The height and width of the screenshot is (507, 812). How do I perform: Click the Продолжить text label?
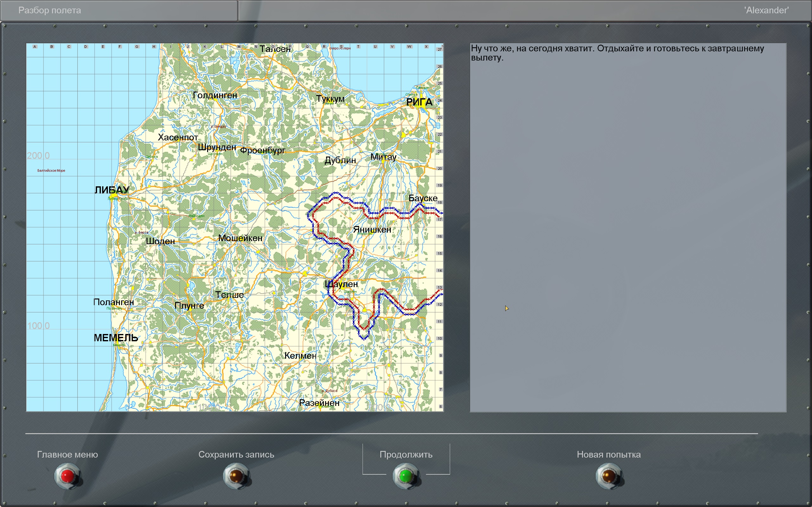point(406,454)
